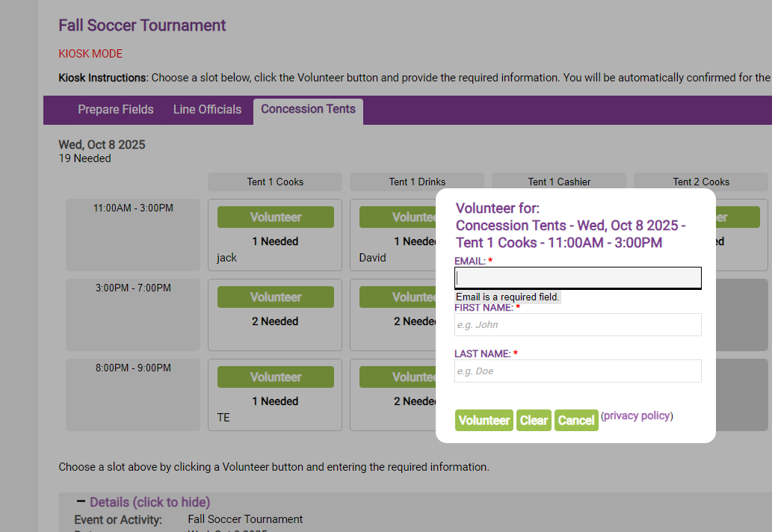This screenshot has width=772, height=532.
Task: Click the Fall Soccer Tournament title
Action: [141, 25]
